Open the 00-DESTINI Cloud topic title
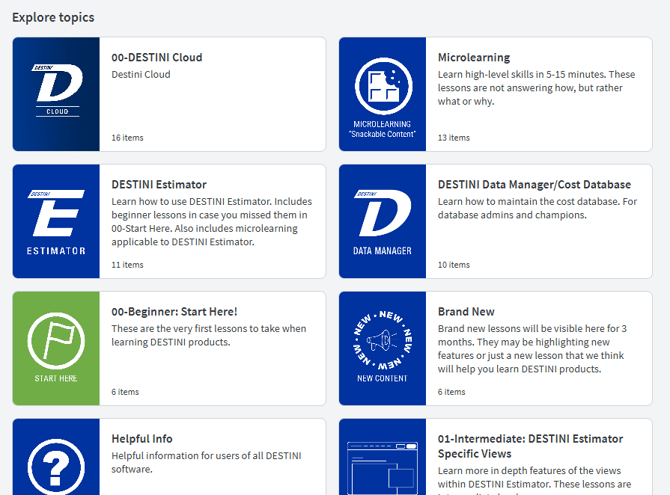Viewport: 670px width, 495px height. 157,58
